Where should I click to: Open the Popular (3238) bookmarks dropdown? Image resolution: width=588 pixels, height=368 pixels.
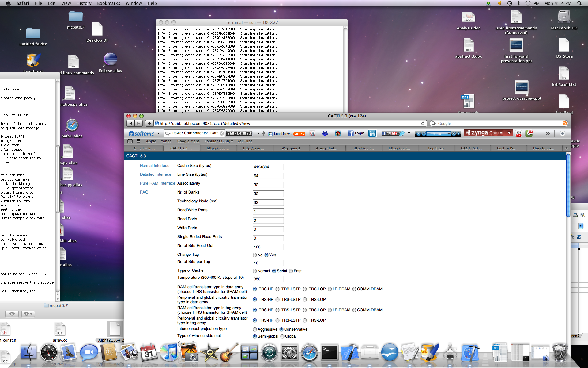coord(219,141)
